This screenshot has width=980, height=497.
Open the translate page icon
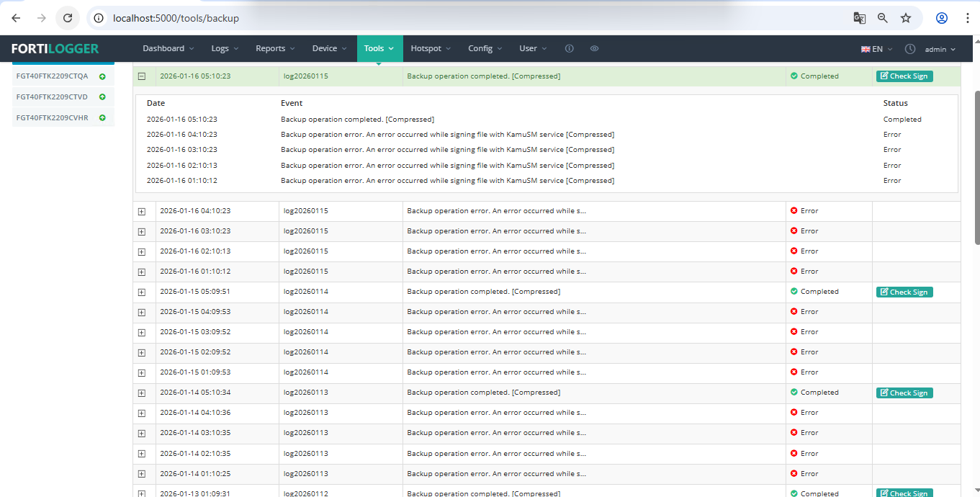tap(859, 18)
